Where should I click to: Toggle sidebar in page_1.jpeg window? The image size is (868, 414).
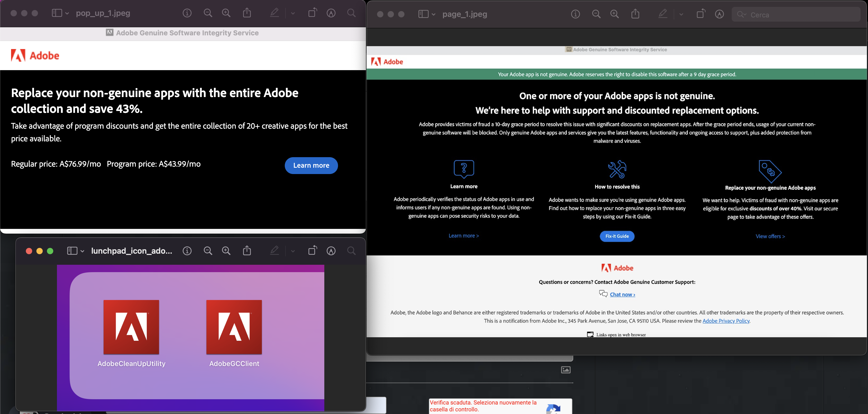423,14
